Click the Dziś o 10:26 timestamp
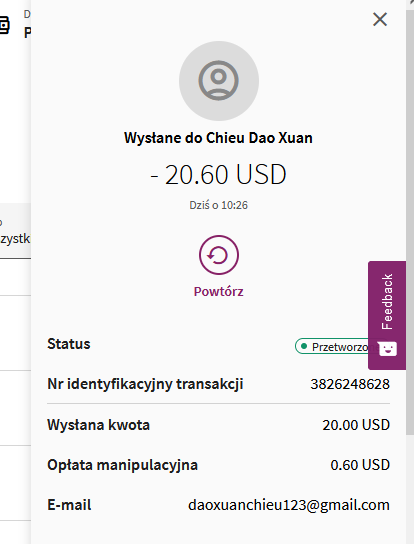 pyautogui.click(x=218, y=205)
